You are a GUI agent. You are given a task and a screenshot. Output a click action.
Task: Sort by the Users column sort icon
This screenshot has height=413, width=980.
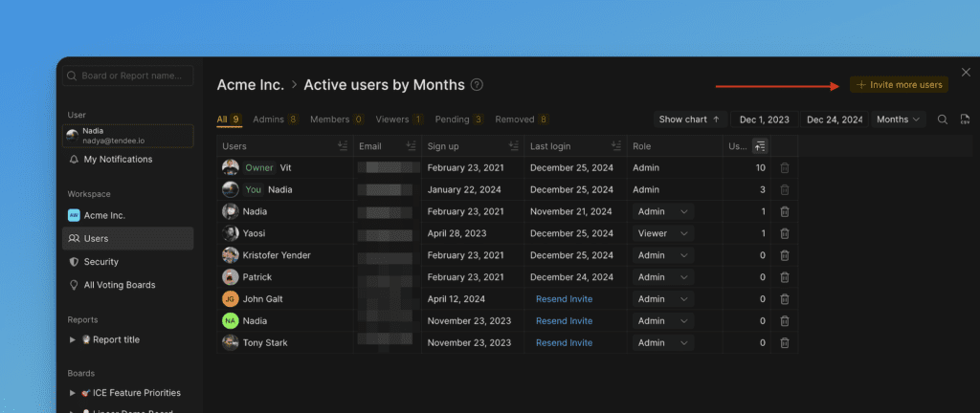coord(343,146)
